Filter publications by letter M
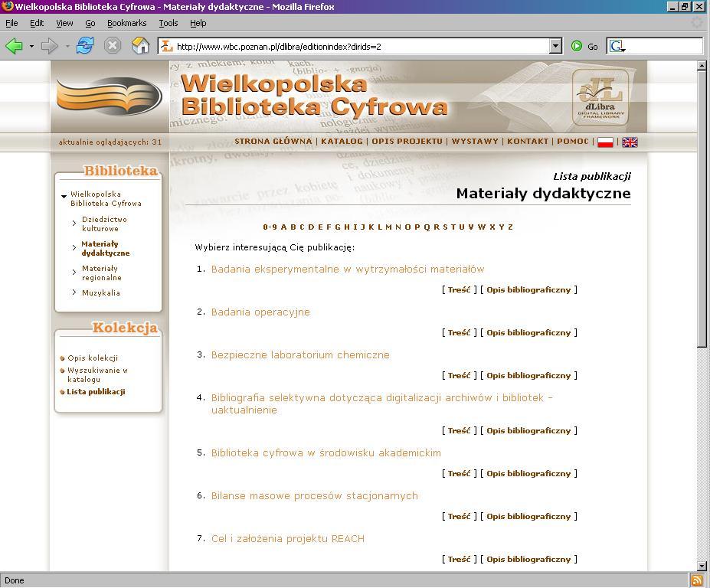 (388, 227)
